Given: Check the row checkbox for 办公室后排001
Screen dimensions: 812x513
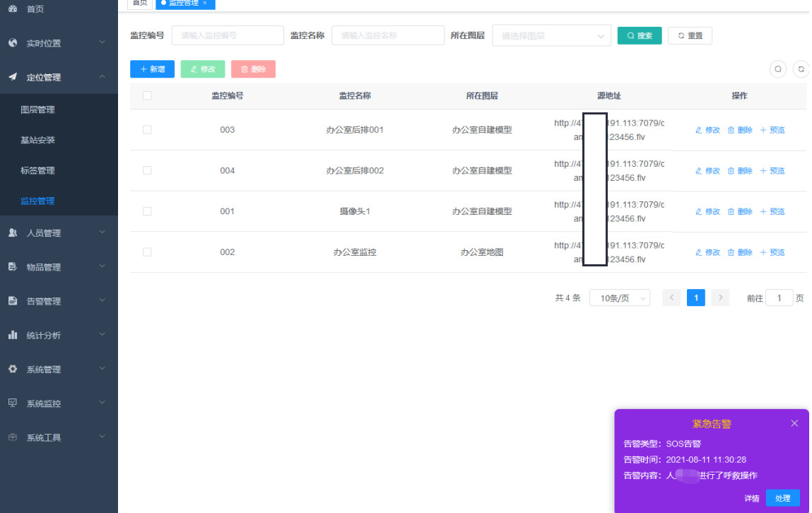Looking at the screenshot, I should tap(147, 130).
